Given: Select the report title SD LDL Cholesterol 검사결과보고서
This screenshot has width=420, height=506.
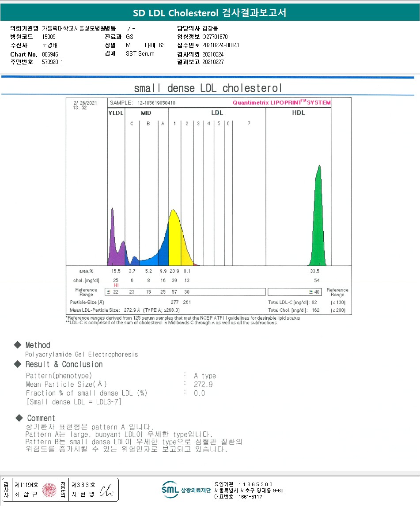Looking at the screenshot, I should [x=209, y=13].
